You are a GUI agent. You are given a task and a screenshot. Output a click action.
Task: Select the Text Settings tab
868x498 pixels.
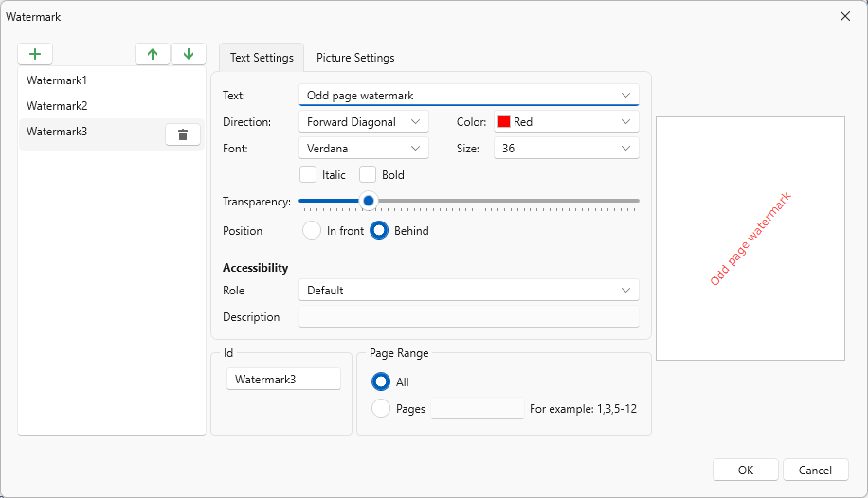(262, 58)
